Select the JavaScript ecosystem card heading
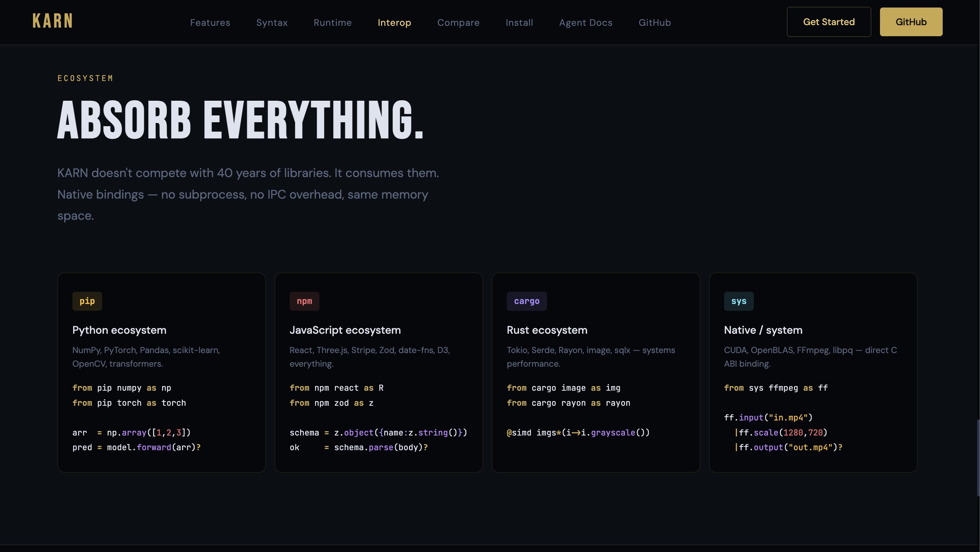980x552 pixels. [345, 330]
